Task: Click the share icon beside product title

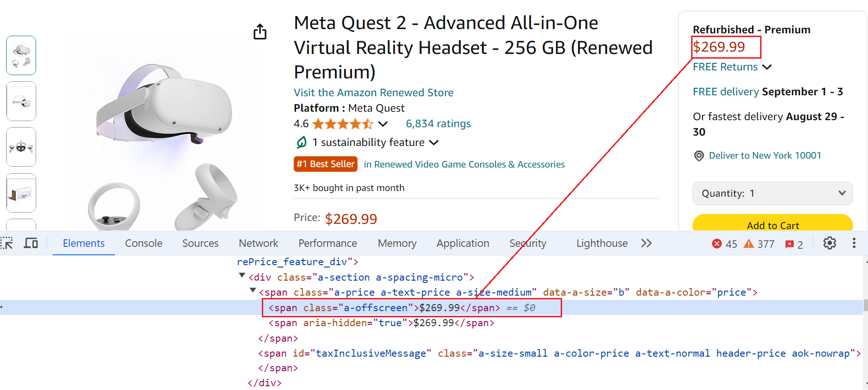Action: (x=260, y=32)
